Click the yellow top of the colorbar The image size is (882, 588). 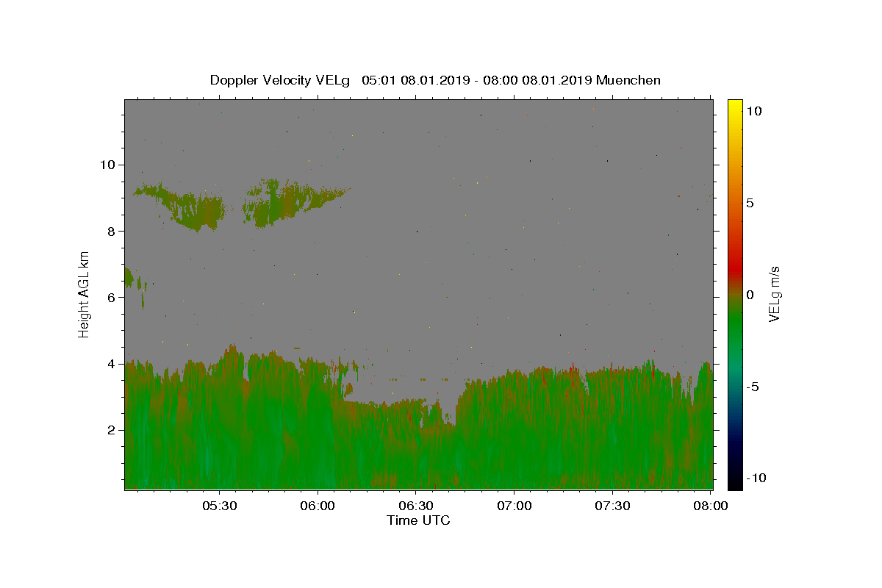point(735,107)
